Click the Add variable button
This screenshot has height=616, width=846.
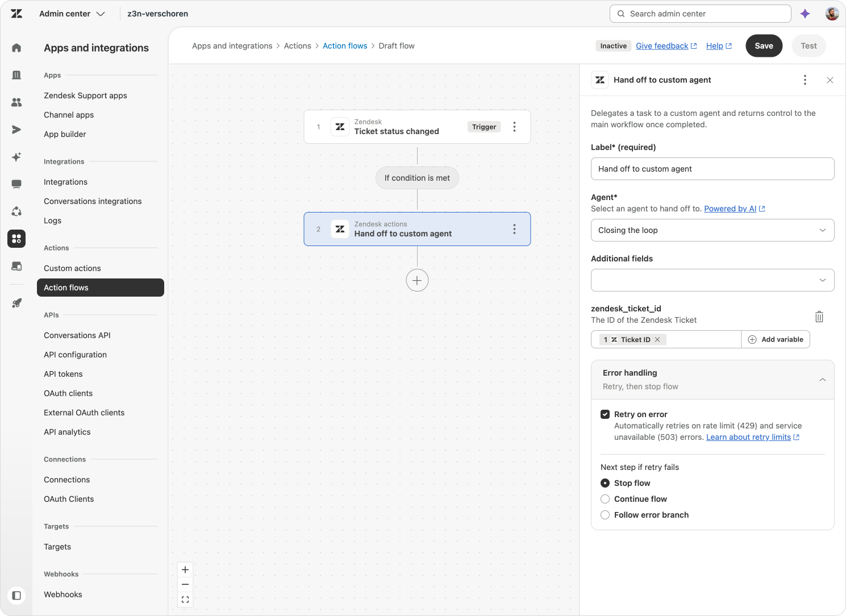pyautogui.click(x=776, y=340)
